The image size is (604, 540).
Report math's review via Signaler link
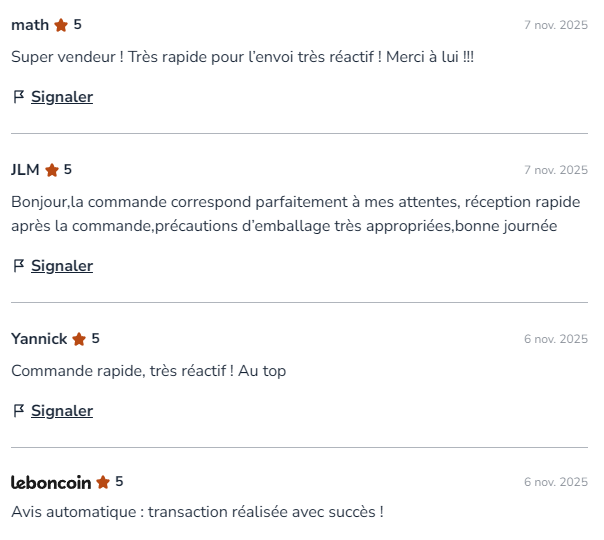[x=62, y=97]
